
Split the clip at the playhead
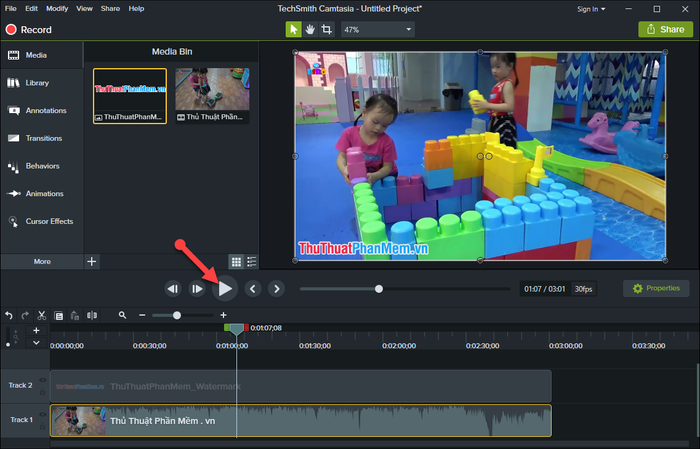tap(92, 316)
